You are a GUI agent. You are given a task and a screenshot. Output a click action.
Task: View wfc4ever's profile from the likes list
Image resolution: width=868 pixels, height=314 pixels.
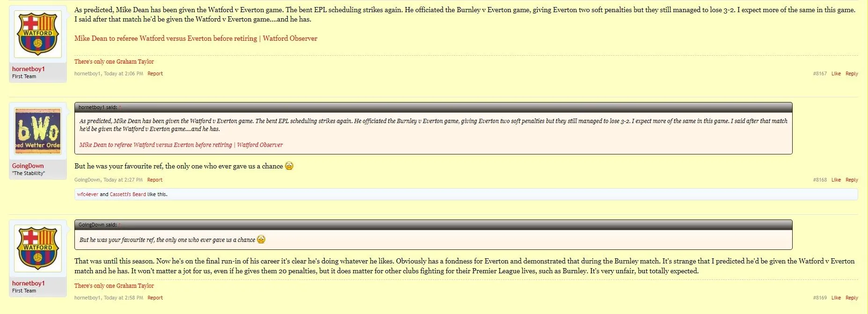[x=88, y=194]
